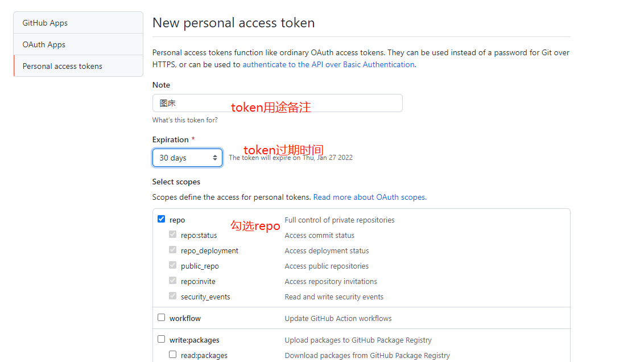
Task: Toggle the repo:status checkbox
Action: (x=172, y=234)
